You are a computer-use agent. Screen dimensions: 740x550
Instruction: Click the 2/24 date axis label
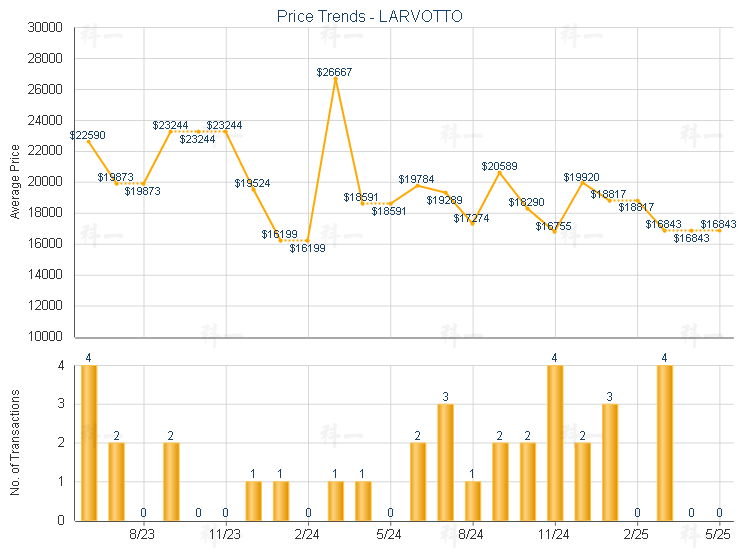point(308,536)
